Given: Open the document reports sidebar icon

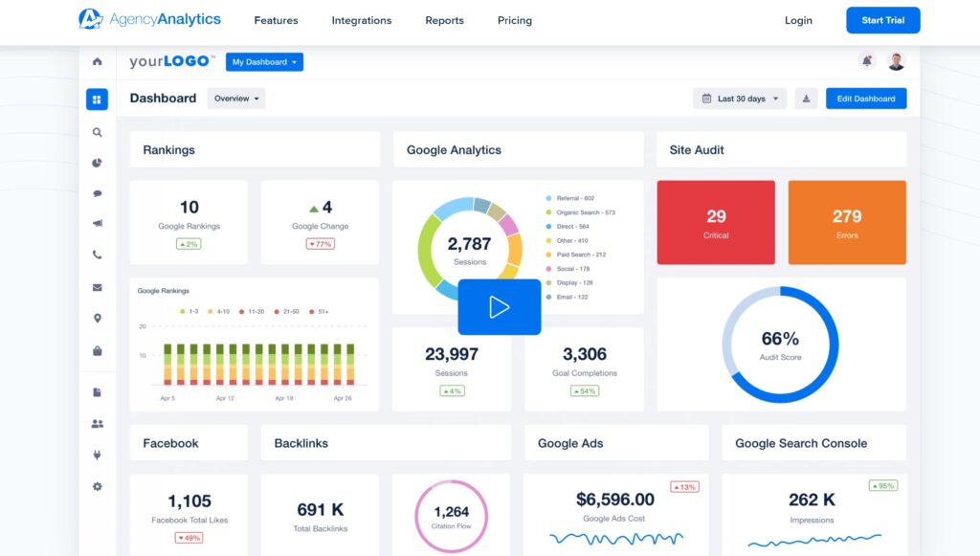Looking at the screenshot, I should tap(97, 392).
